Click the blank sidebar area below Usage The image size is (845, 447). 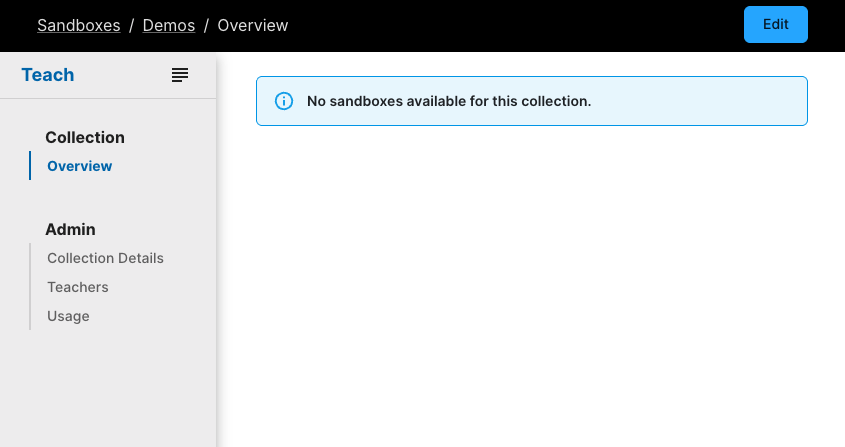click(x=108, y=390)
